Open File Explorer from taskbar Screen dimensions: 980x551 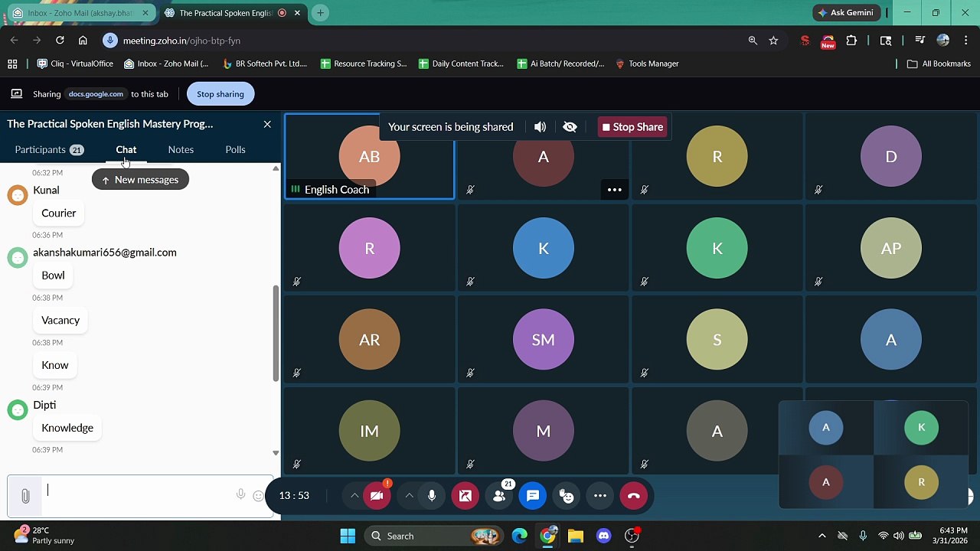[x=576, y=536]
